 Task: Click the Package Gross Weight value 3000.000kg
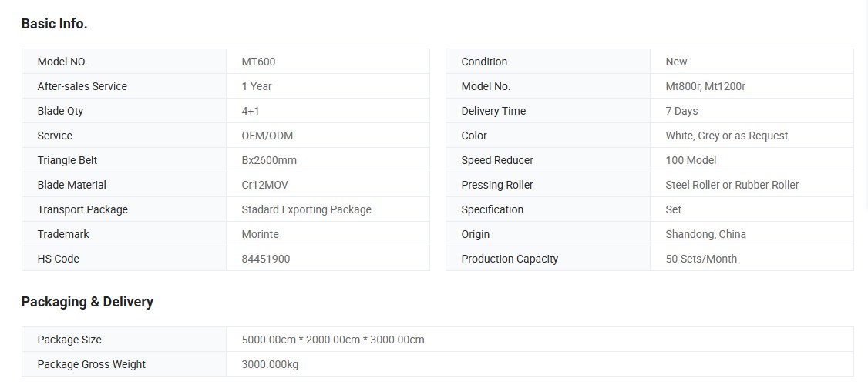coord(270,364)
